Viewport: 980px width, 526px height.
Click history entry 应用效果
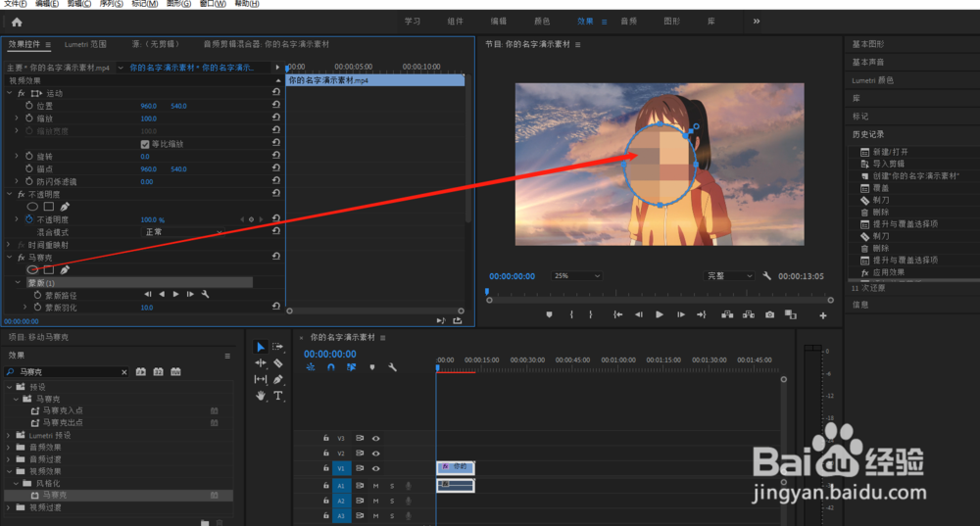pyautogui.click(x=888, y=272)
